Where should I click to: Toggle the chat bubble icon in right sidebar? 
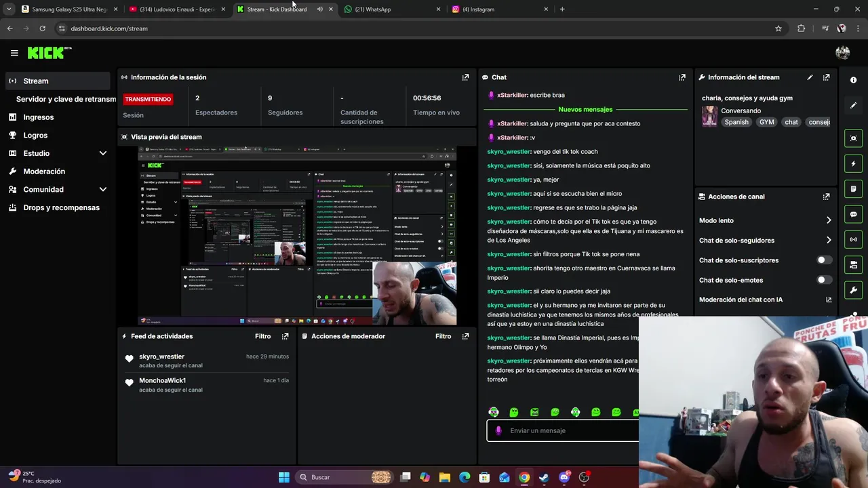[x=853, y=214]
